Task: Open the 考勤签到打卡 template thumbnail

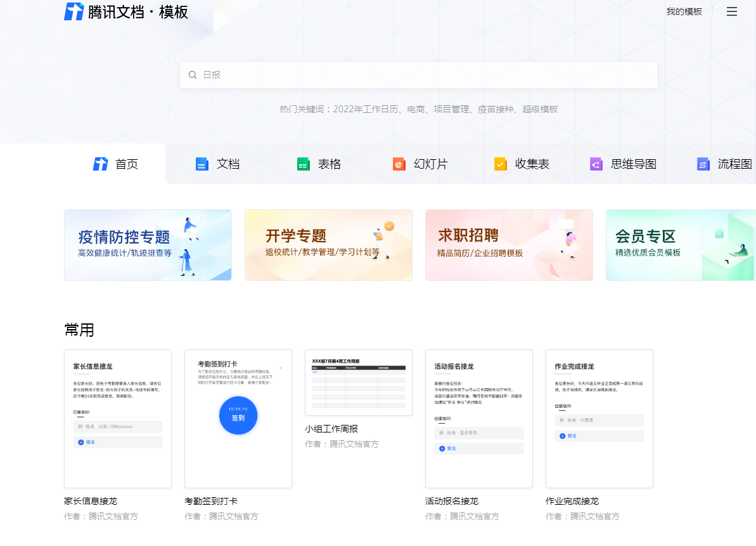Action: [x=238, y=419]
